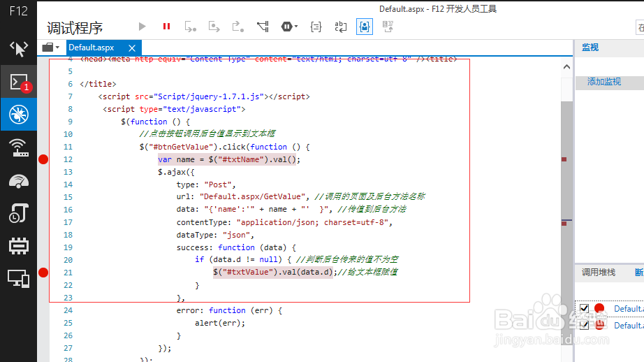
Task: Open the Memory chip icon
Action: [18, 246]
